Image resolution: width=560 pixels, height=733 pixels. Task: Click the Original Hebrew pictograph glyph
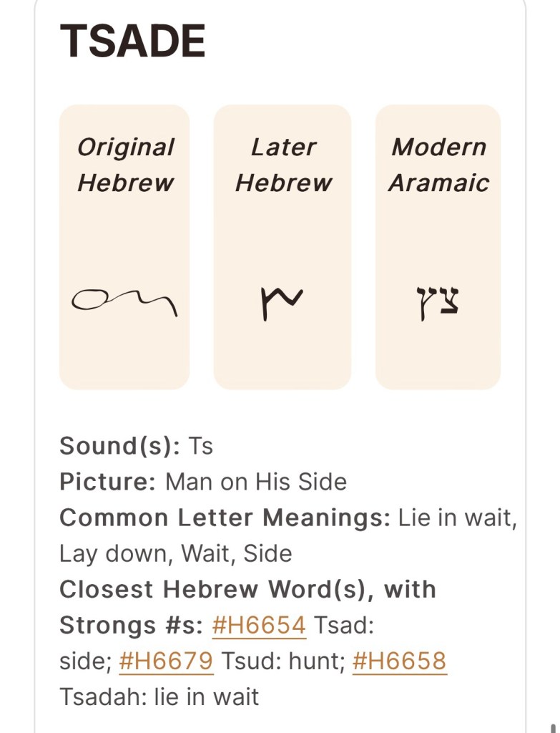124,302
